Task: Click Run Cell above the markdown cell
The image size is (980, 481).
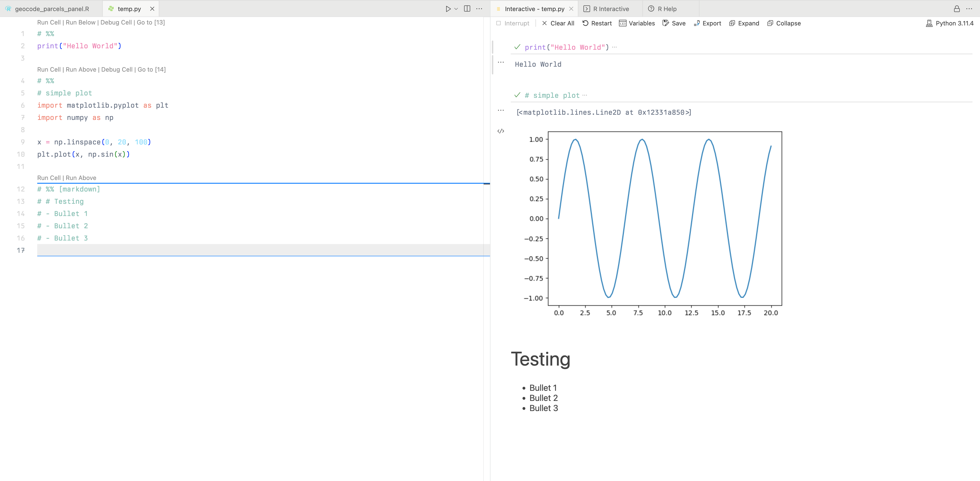Action: click(x=49, y=178)
